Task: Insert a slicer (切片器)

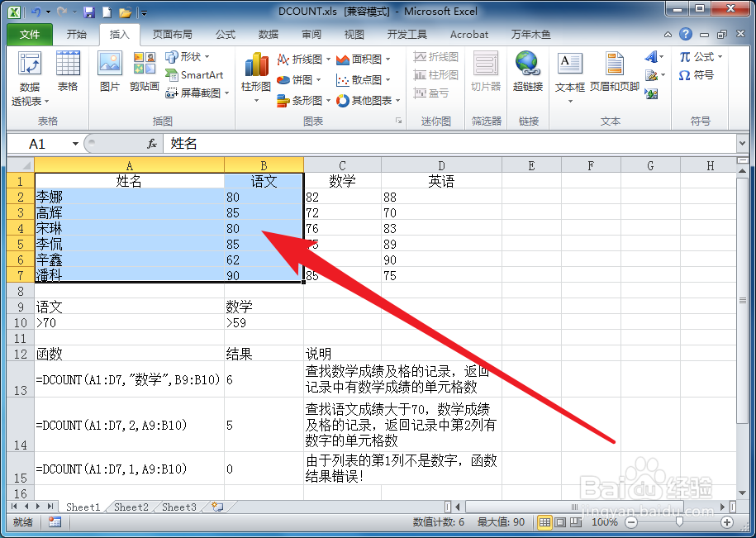Action: coord(486,71)
